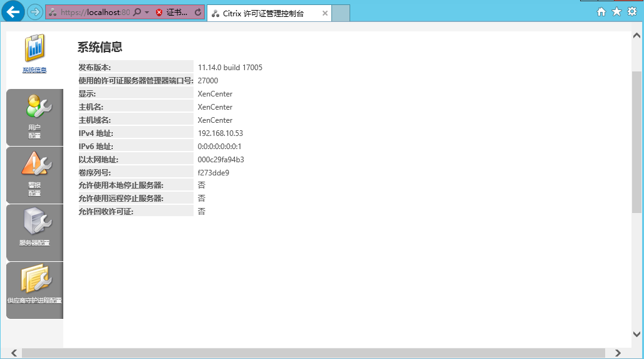644x359 pixels.
Task: Open the address bar dropdown arrow
Action: pyautogui.click(x=147, y=13)
